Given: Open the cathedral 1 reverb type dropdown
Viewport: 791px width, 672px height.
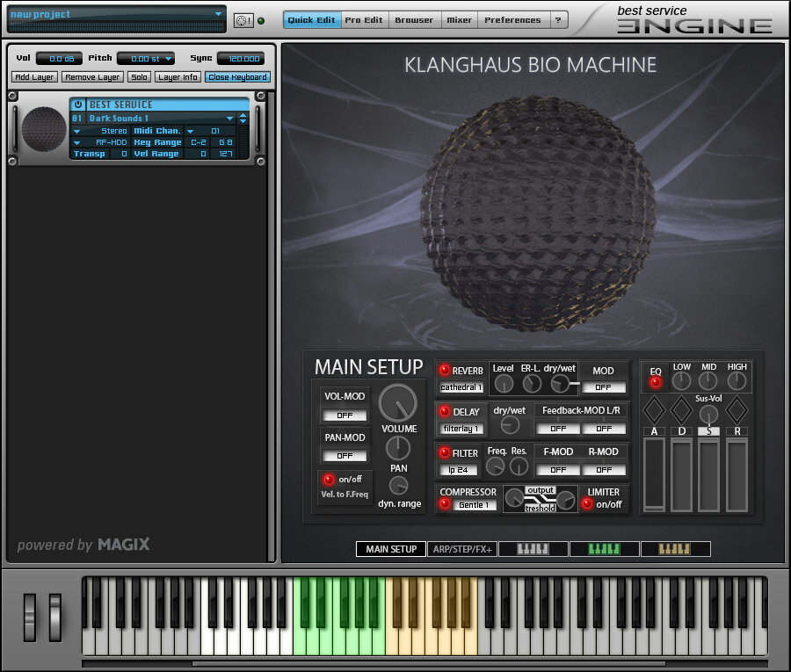Looking at the screenshot, I should pyautogui.click(x=461, y=387).
